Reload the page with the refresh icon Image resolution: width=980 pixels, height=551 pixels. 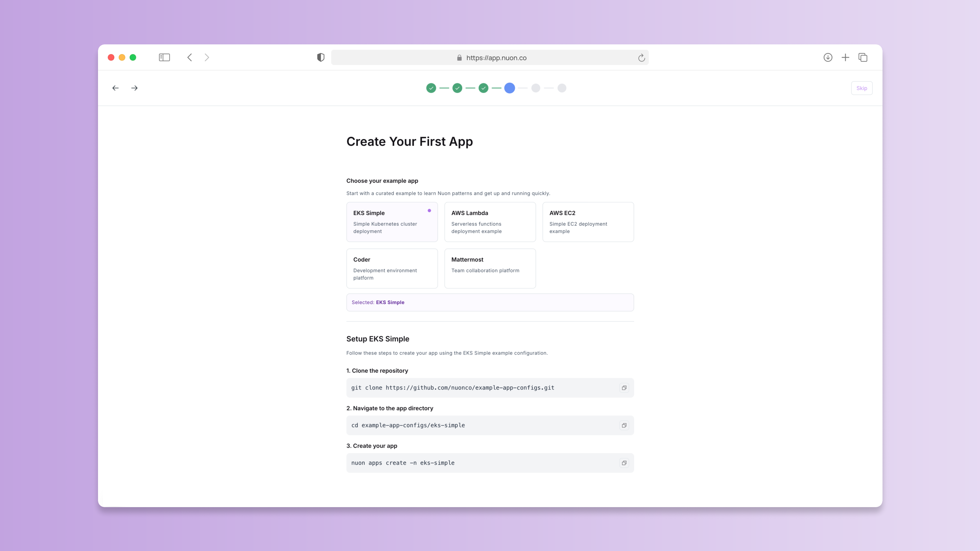pos(641,58)
